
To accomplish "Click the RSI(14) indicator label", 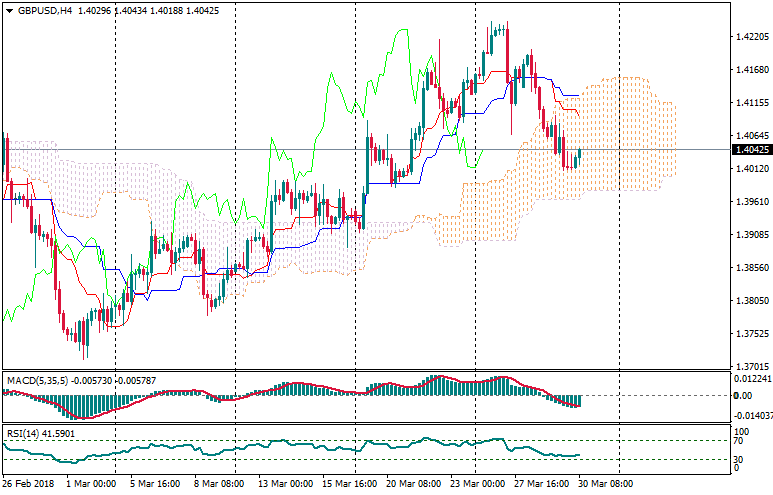I will coord(20,433).
